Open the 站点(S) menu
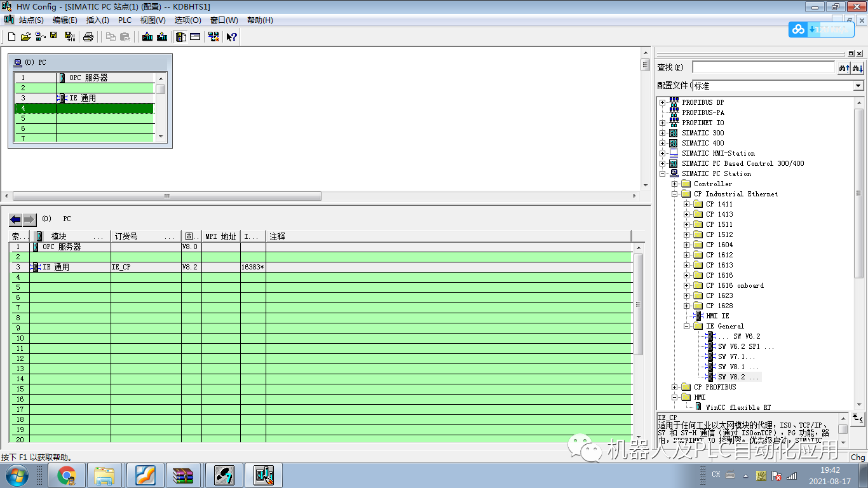This screenshot has height=488, width=868. point(31,20)
